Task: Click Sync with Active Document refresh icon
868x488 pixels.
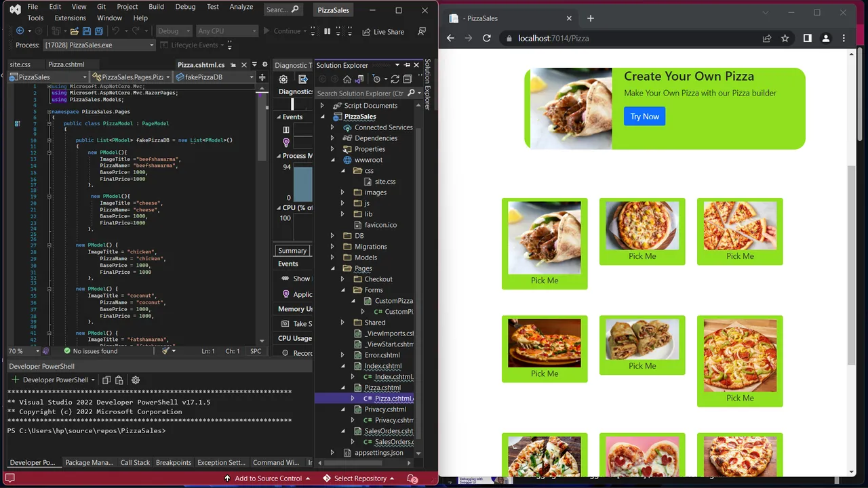Action: 395,79
